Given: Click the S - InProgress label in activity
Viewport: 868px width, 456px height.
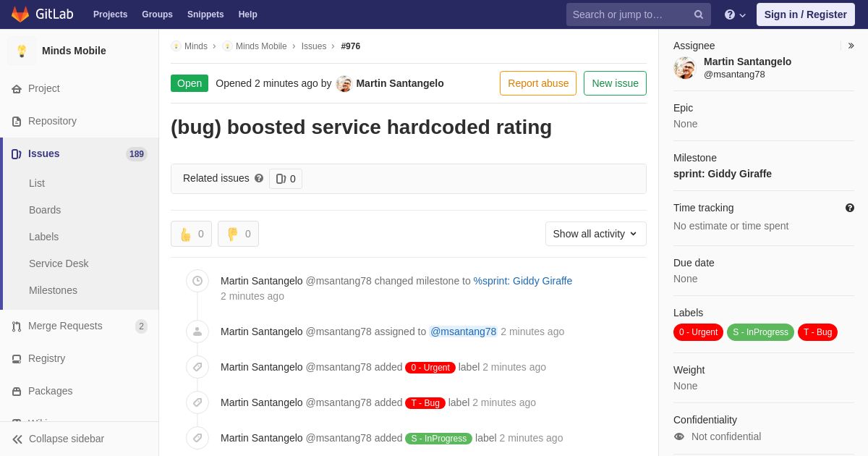Looking at the screenshot, I should tap(438, 439).
